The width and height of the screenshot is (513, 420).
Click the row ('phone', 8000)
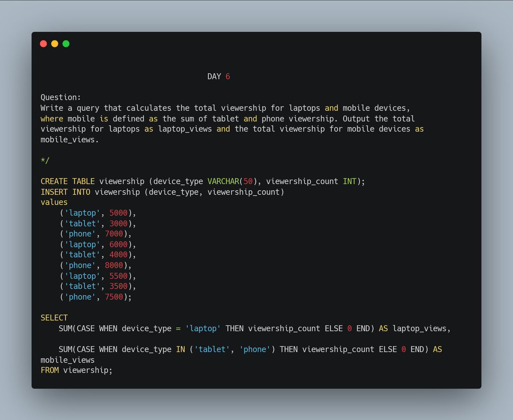click(x=95, y=266)
